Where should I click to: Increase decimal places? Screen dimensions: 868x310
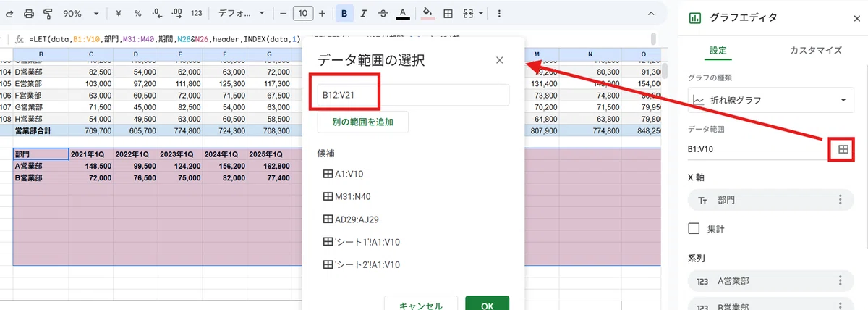[x=176, y=13]
